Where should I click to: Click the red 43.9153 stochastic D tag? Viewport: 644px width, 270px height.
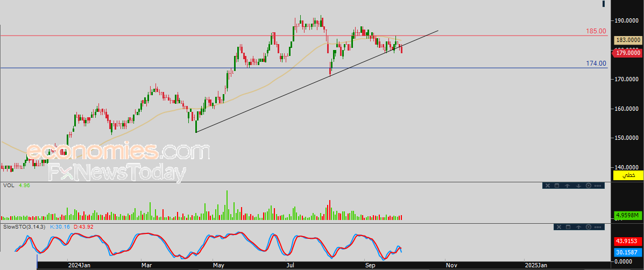[627, 241]
